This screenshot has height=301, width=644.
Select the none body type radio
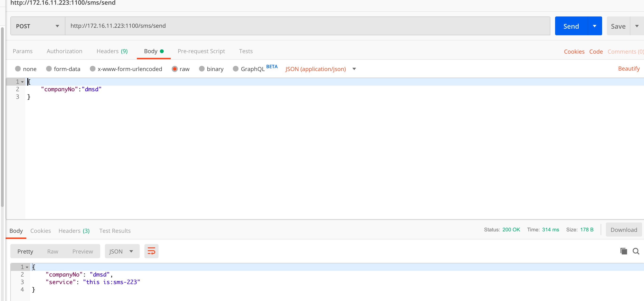click(x=18, y=69)
